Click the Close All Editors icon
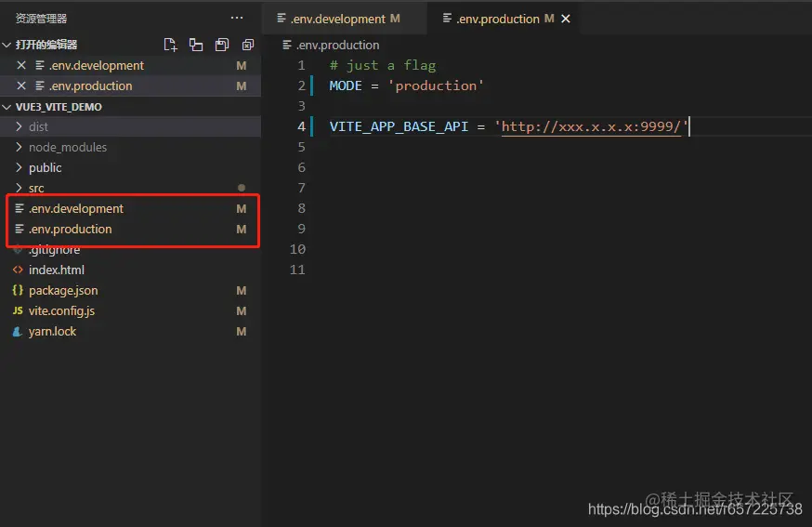 pyautogui.click(x=248, y=46)
